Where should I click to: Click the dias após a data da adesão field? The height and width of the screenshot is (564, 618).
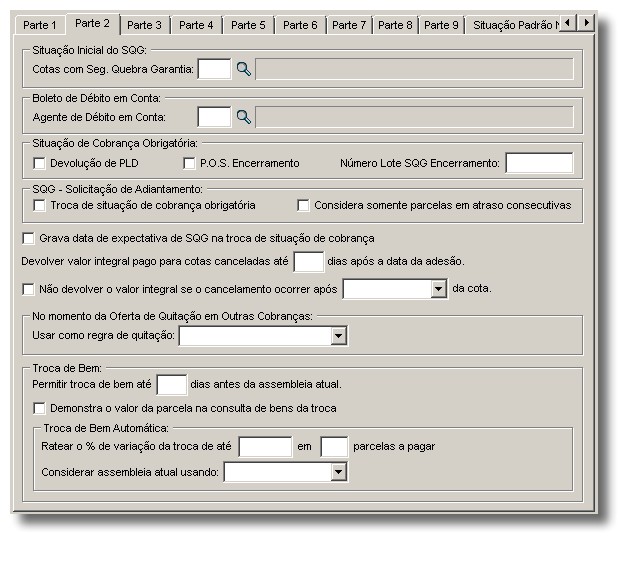pyautogui.click(x=309, y=262)
